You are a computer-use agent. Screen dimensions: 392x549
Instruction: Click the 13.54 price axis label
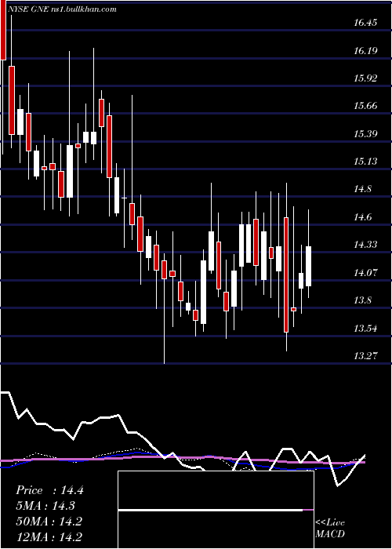[x=365, y=329]
